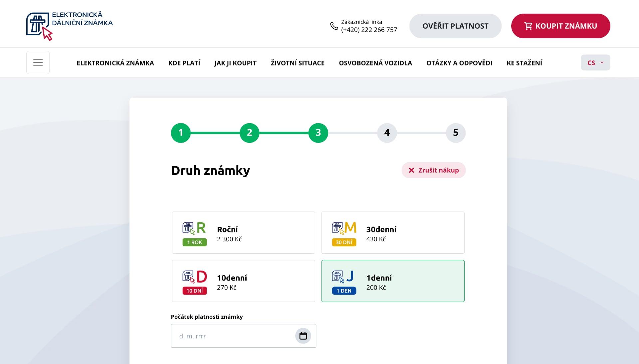This screenshot has width=639, height=364.
Task: Select the Roční 2 300 Kč option
Action: click(244, 233)
